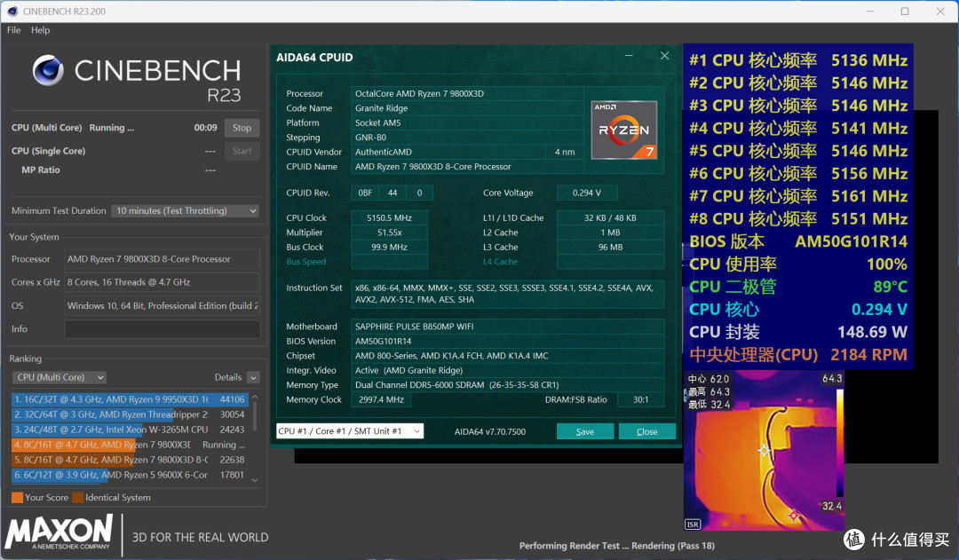Click the L4 Cache link label
Viewport: 959px width, 560px height.
click(500, 262)
